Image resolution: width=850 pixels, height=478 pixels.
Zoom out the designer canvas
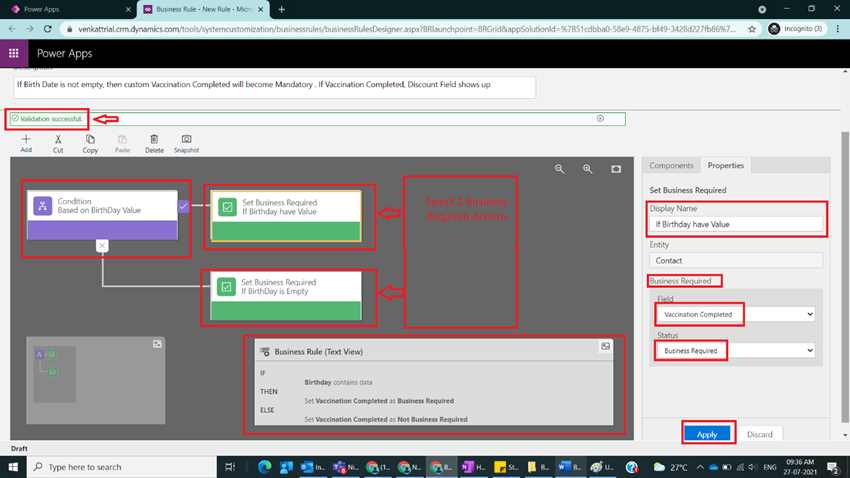coord(559,169)
